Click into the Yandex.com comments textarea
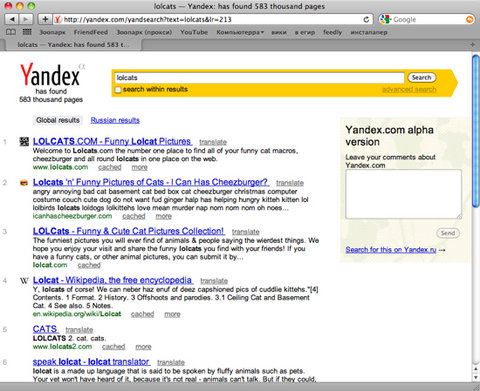Image resolution: width=480 pixels, height=391 pixels. point(403,194)
